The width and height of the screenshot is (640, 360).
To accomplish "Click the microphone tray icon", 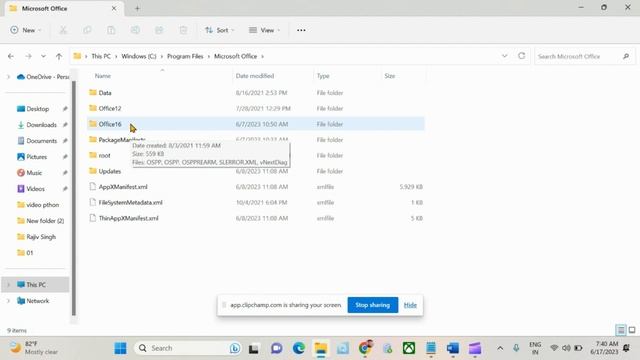I will point(516,348).
